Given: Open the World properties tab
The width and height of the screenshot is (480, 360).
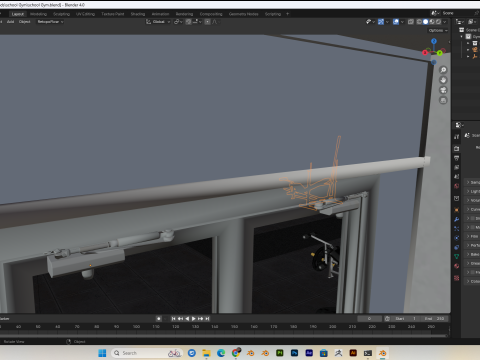Looking at the screenshot, I should point(457,186).
